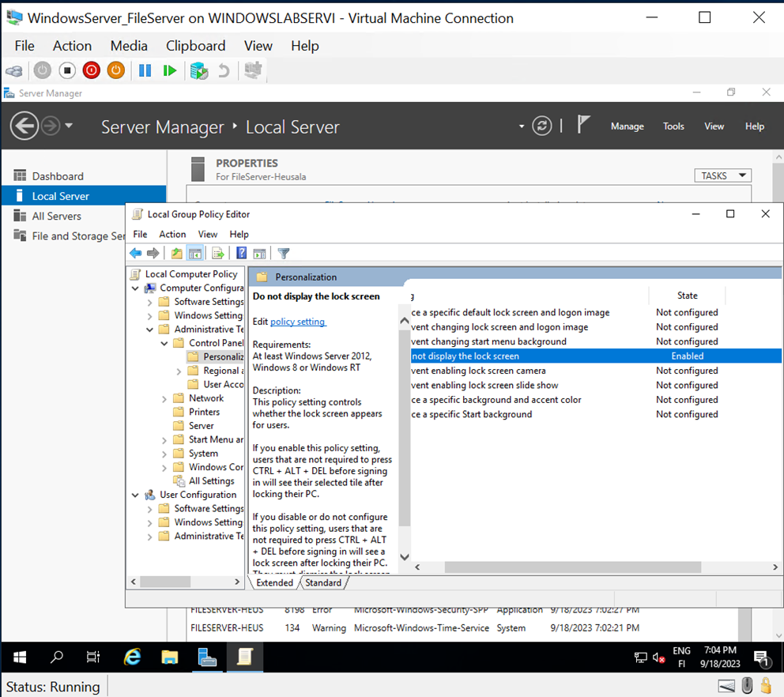Open Help using the blue question mark icon

pos(241,252)
